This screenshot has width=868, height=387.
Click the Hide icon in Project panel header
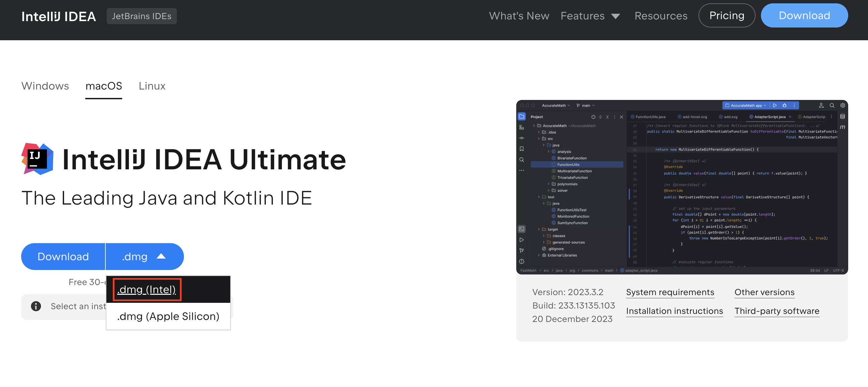pos(621,117)
